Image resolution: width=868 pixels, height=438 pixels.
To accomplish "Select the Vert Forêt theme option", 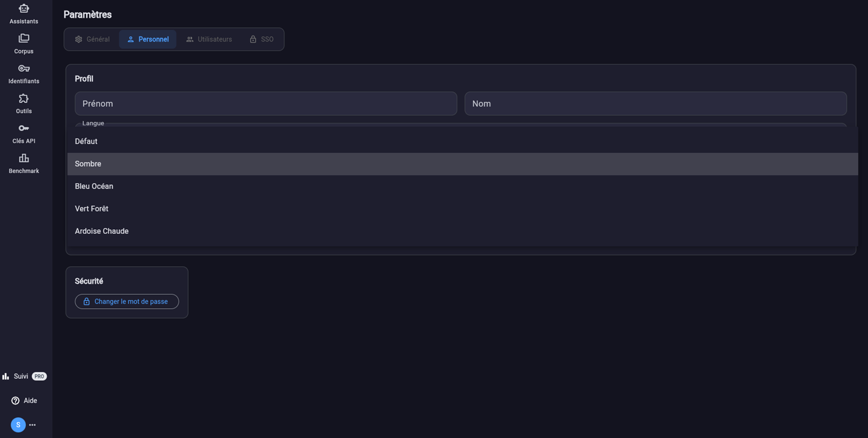I will 462,209.
